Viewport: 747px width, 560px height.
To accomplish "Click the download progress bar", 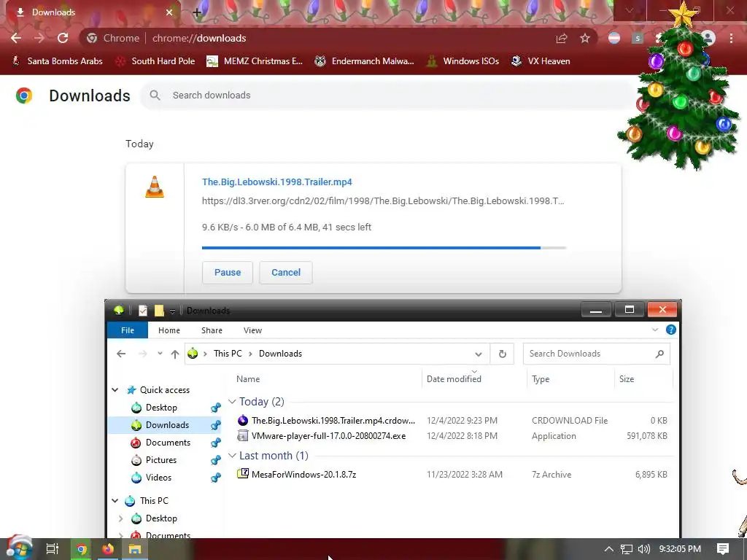I will pos(384,248).
